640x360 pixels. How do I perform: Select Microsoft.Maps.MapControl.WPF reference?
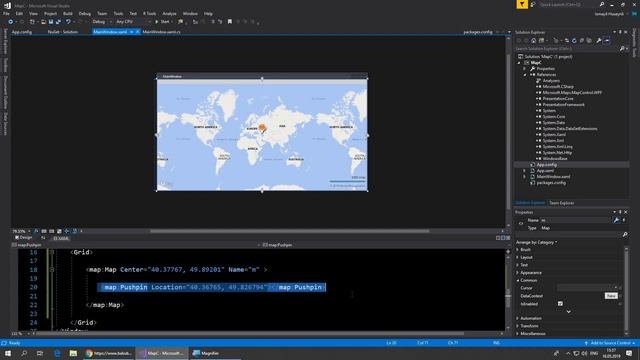pos(572,93)
